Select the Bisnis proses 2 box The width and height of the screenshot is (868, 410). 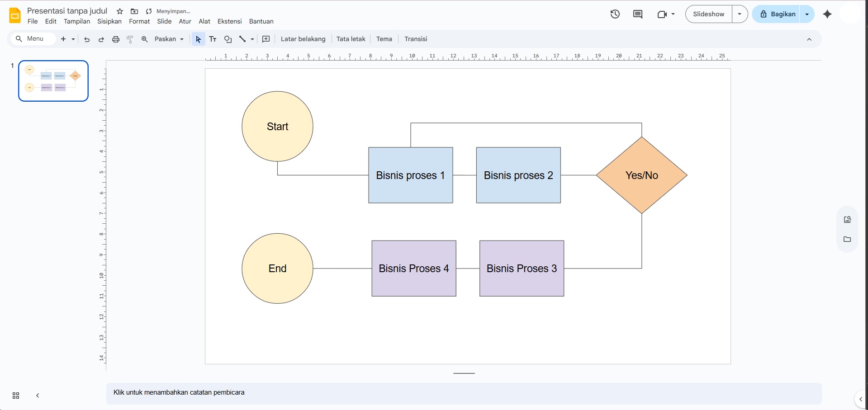tap(518, 175)
